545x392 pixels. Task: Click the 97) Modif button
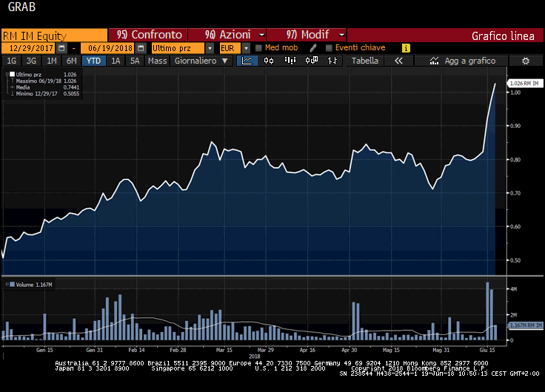(x=307, y=35)
